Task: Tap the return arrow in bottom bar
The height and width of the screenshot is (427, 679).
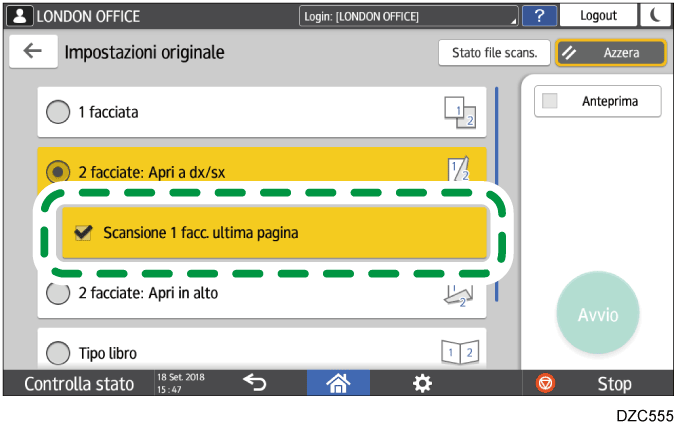Action: (255, 383)
